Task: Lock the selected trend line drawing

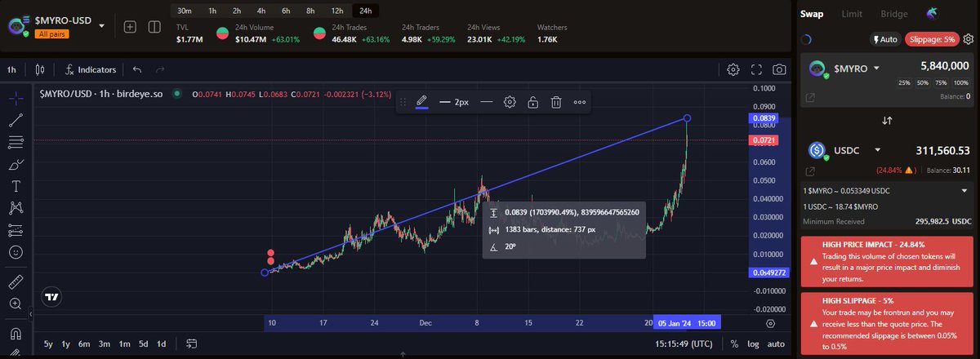Action: [x=532, y=102]
